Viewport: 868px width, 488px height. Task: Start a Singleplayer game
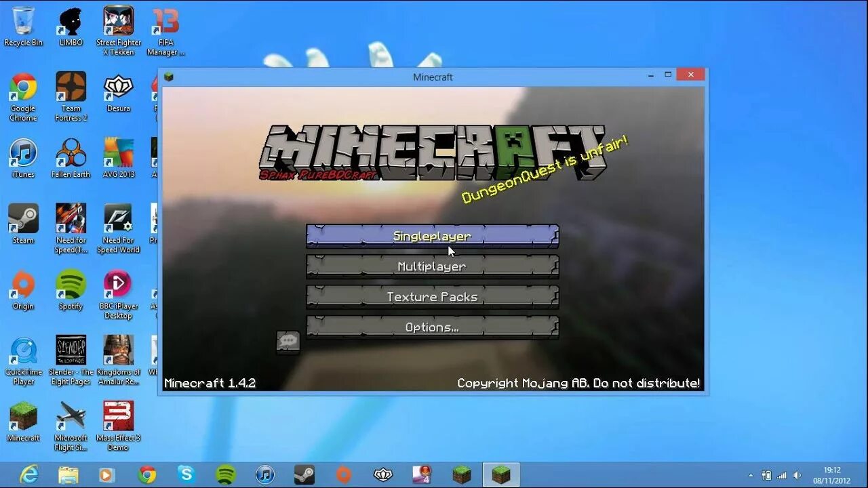(x=433, y=236)
